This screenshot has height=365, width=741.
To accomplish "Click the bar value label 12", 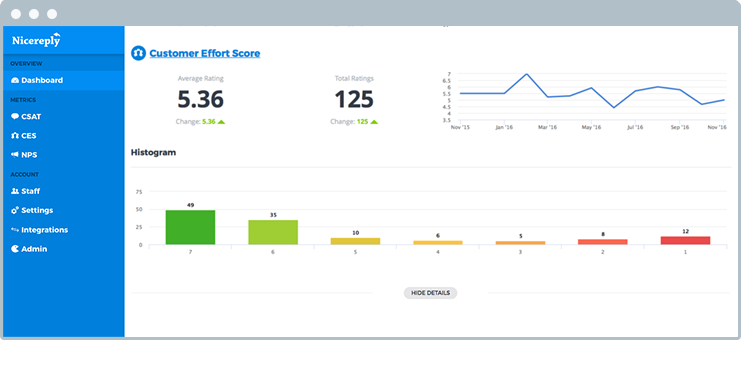I will [x=685, y=232].
